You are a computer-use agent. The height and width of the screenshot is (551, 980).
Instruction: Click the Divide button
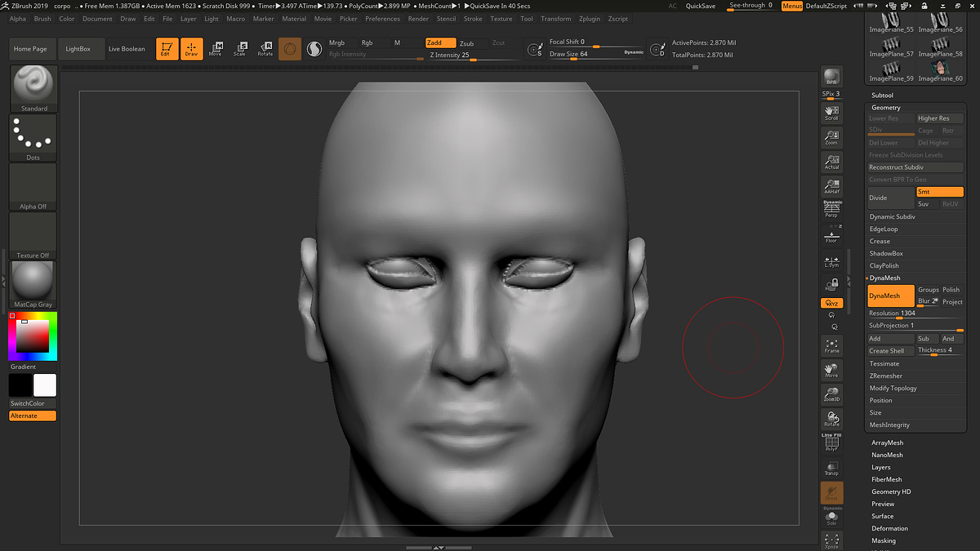891,198
